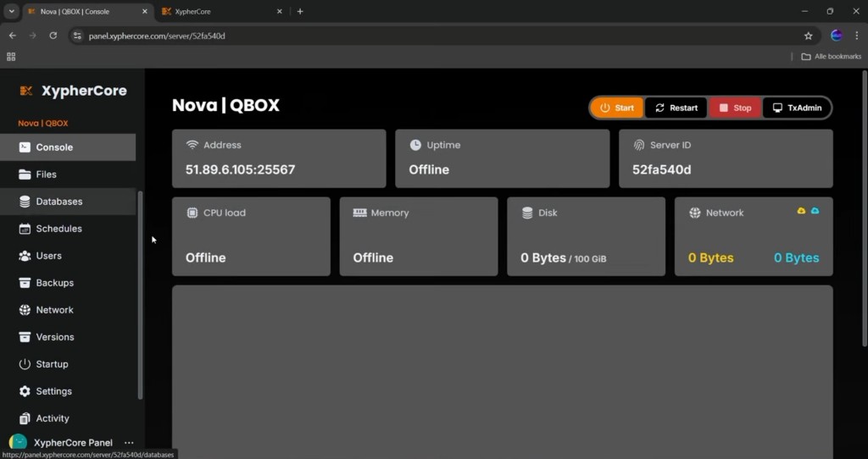Click the XypherCore Panel user avatar
Screen dimensions: 868x459
pyautogui.click(x=19, y=442)
